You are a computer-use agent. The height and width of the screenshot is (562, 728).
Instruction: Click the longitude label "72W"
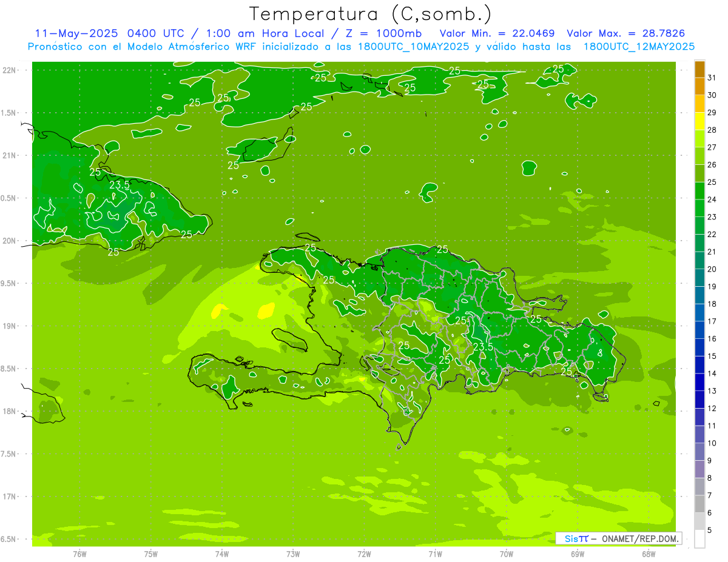pyautogui.click(x=364, y=554)
